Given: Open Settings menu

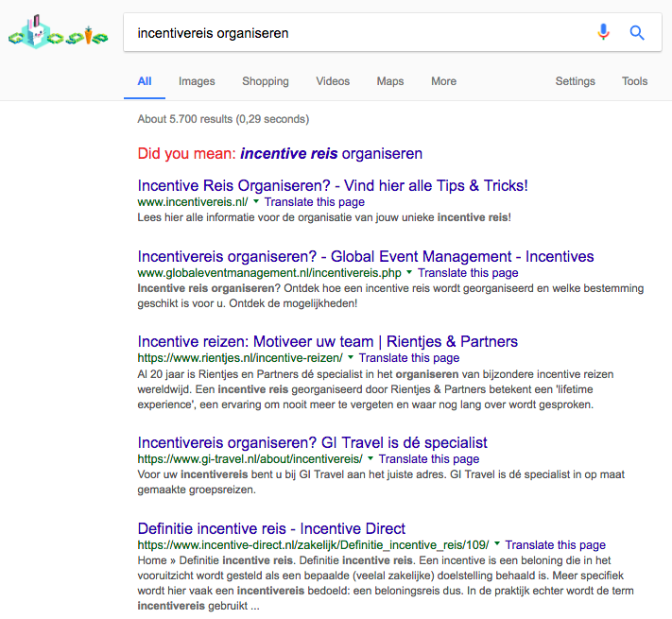Looking at the screenshot, I should (576, 81).
